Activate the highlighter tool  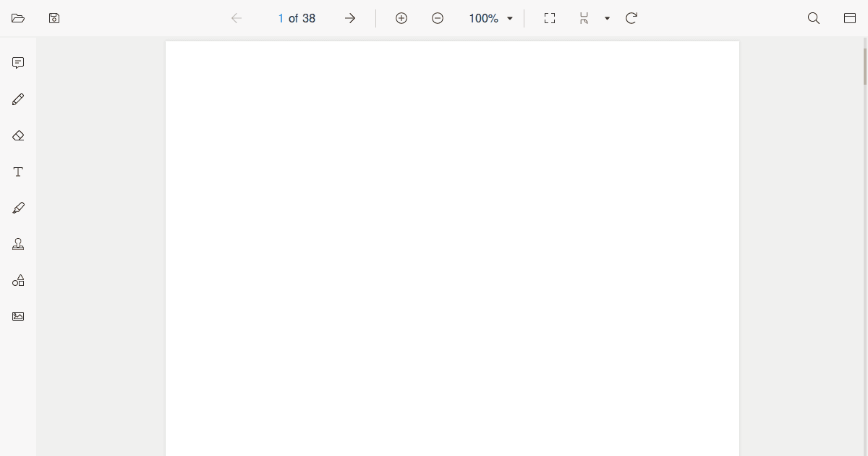[x=17, y=208]
